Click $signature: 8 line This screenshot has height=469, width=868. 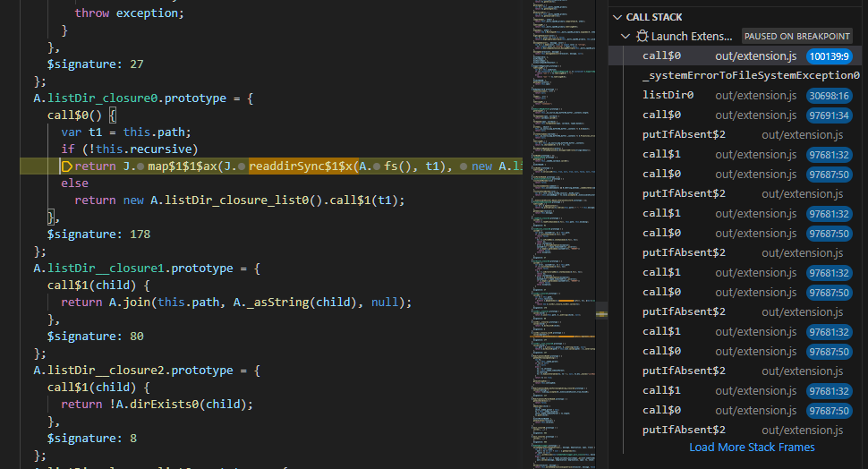point(92,438)
